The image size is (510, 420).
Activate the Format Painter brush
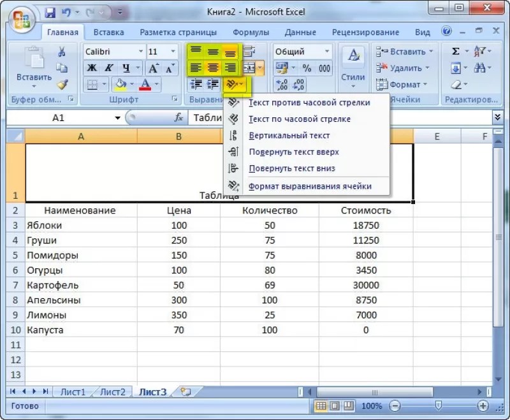(62, 84)
